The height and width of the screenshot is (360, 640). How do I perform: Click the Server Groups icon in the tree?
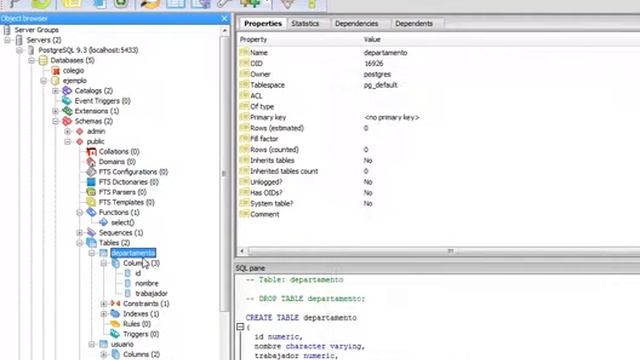point(7,30)
